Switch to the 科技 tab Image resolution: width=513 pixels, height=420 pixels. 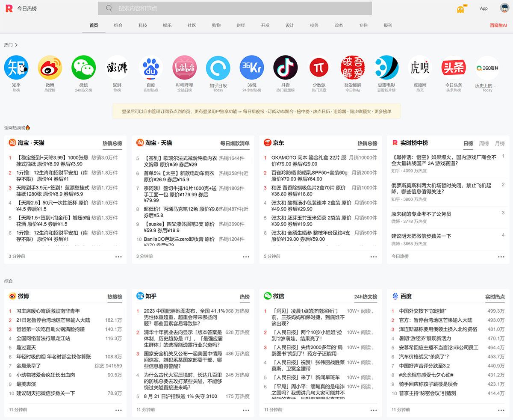pyautogui.click(x=142, y=25)
